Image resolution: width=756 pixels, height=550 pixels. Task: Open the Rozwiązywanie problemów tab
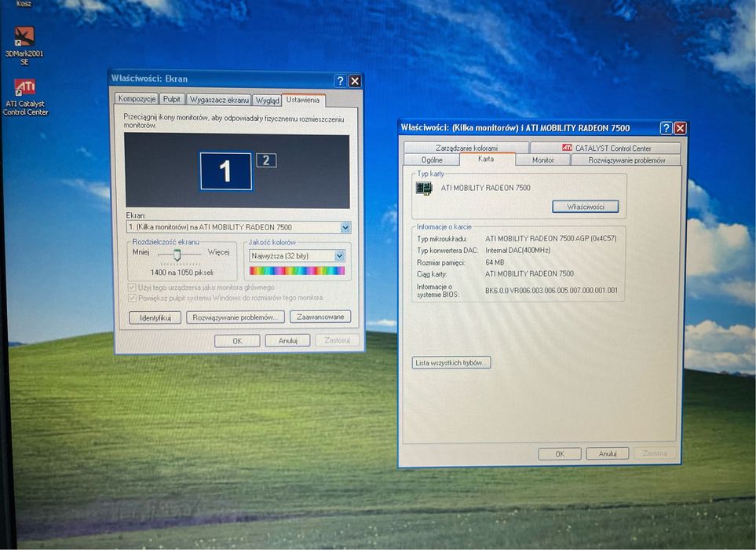(626, 159)
